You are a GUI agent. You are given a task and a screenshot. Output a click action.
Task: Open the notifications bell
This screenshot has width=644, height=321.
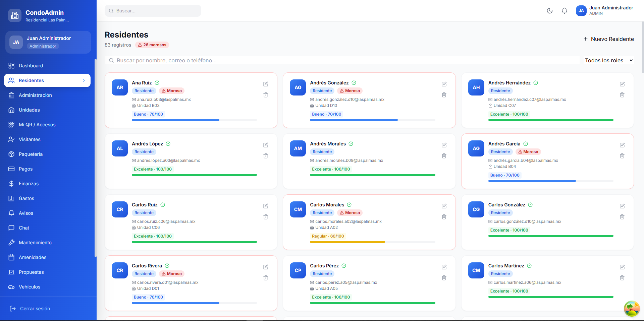point(565,11)
